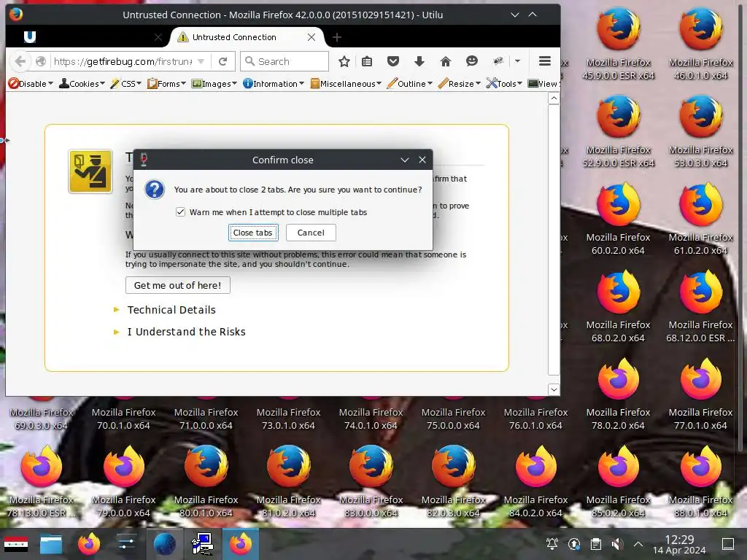
Task: Open the Information dropdown menu
Action: pos(273,84)
